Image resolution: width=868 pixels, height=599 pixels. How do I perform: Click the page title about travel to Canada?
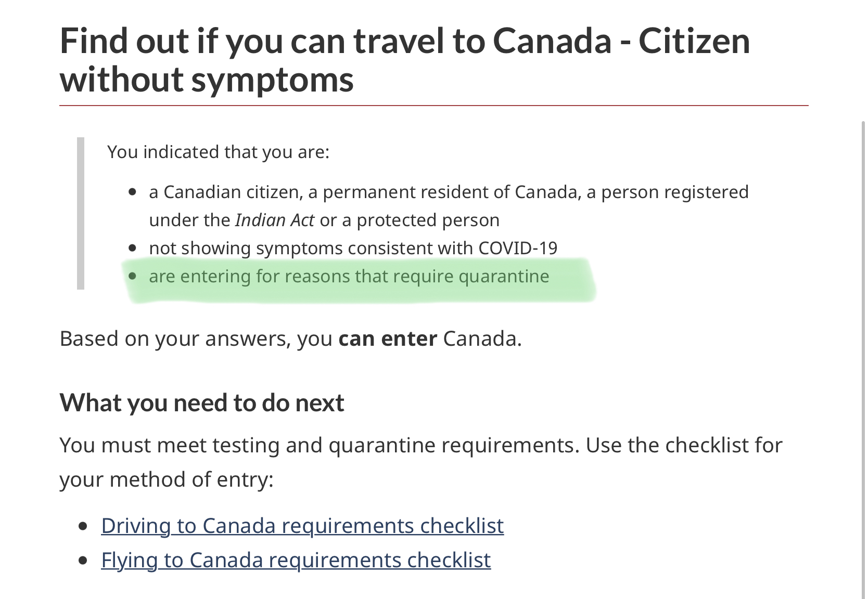[x=405, y=60]
